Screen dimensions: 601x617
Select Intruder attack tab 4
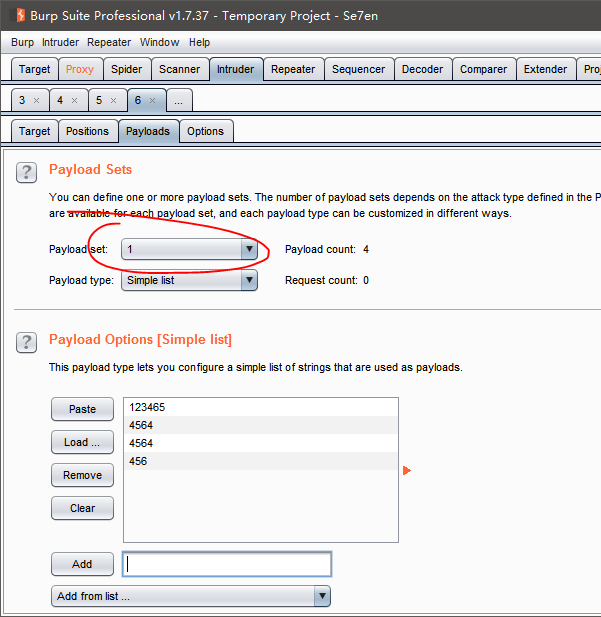pos(60,101)
